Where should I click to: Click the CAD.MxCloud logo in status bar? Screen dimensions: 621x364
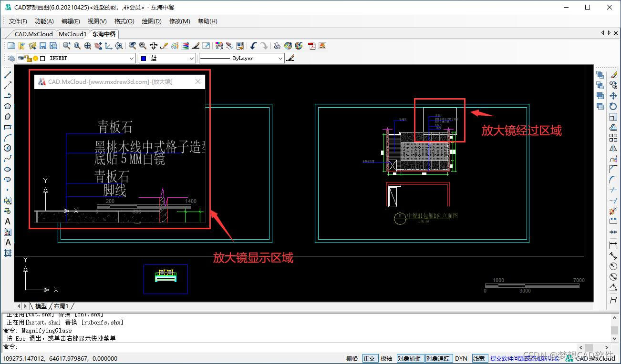(x=591, y=358)
